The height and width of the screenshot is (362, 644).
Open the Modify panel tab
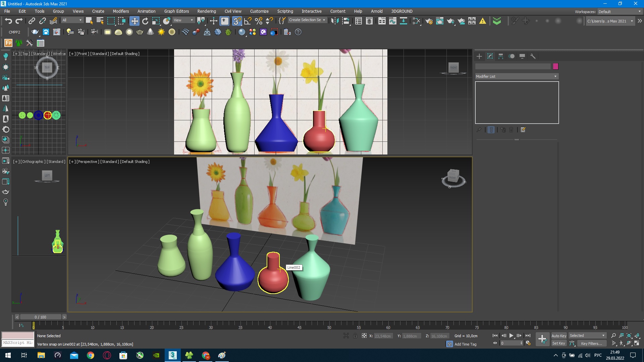pos(490,56)
